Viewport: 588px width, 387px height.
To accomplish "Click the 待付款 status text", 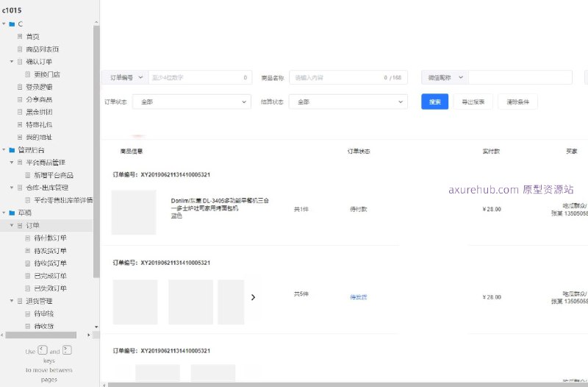I will coord(359,209).
